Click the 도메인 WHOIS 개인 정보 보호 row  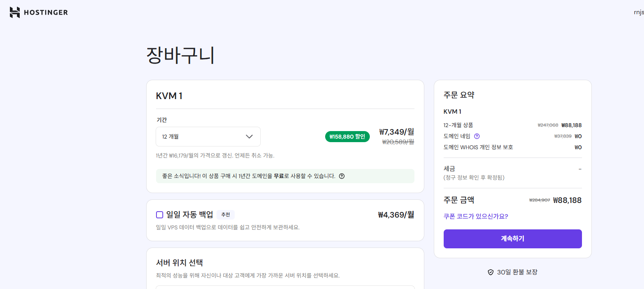(x=512, y=147)
